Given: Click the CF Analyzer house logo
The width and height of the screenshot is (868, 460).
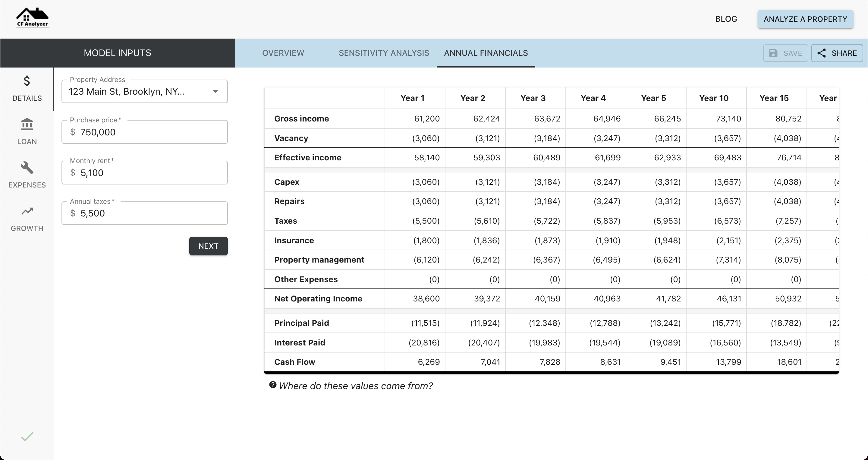Looking at the screenshot, I should pyautogui.click(x=32, y=17).
